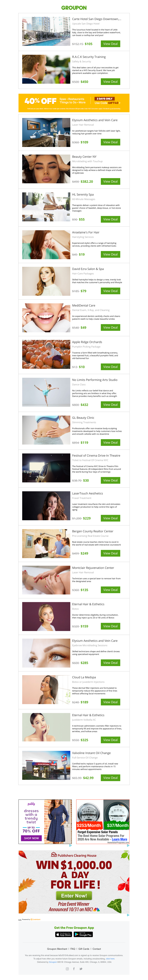This screenshot has width=148, height=980.
Task: Open the Instagram icon in footer
Action: [68, 969]
